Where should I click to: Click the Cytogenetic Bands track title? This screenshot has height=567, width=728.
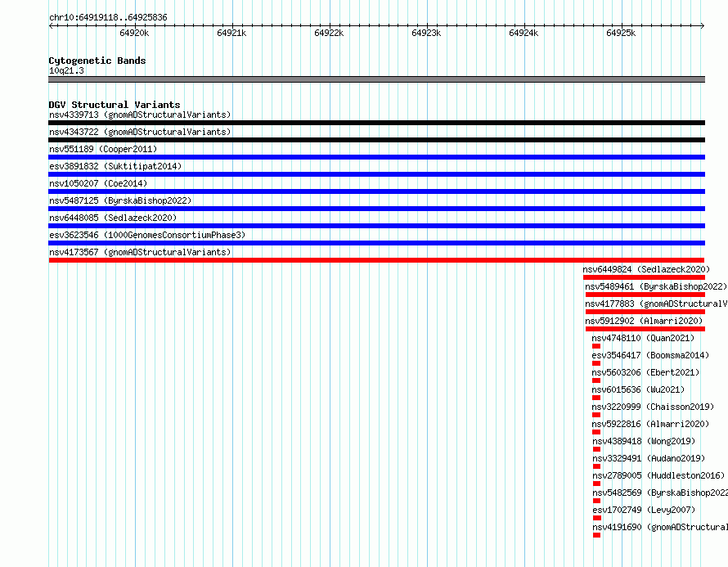point(97,61)
